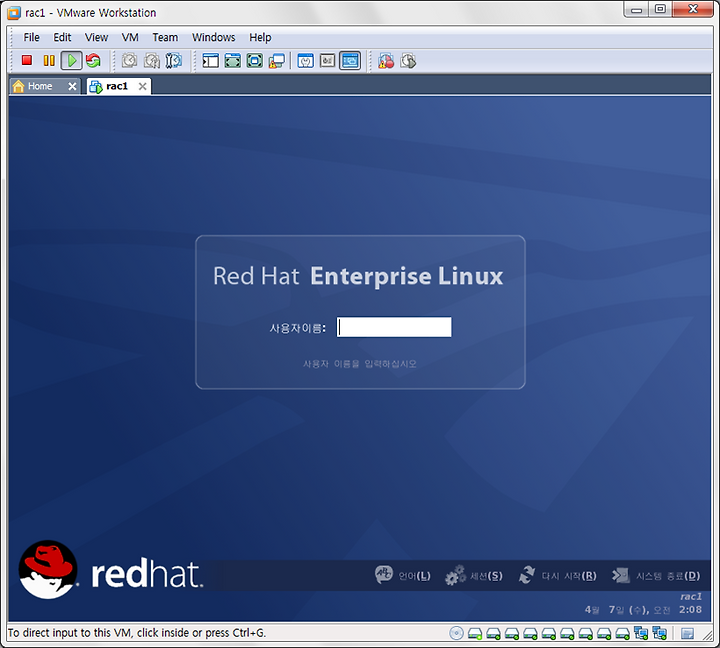Viewport: 720px width, 648px height.
Task: Click the 'To direct input to this VM' status text
Action: pos(137,633)
